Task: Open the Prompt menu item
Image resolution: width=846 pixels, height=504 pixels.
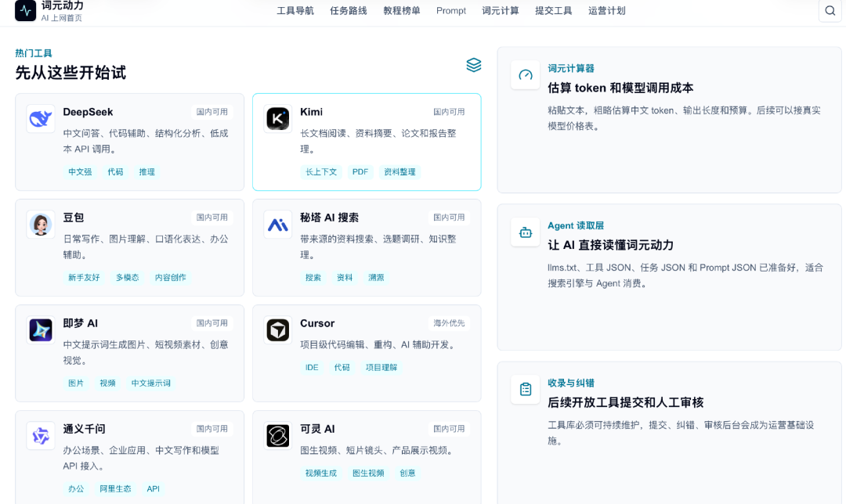Action: point(451,11)
